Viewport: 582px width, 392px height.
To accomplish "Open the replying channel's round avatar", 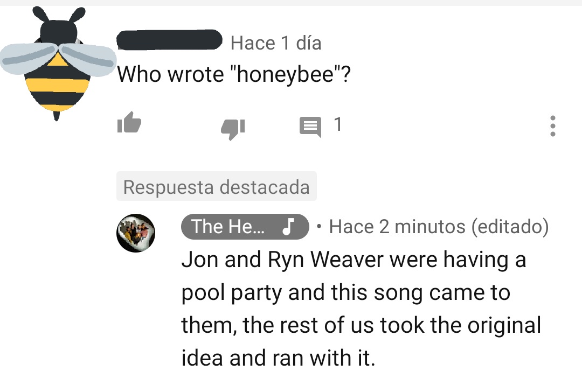I will [x=136, y=233].
